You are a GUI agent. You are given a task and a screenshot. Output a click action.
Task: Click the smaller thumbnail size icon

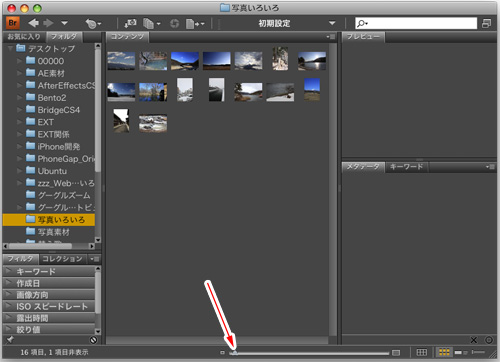coord(222,352)
